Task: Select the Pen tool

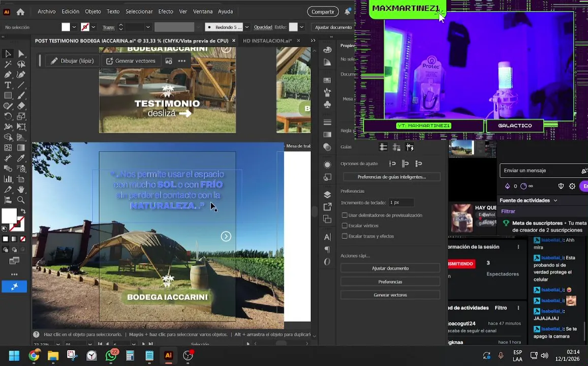Action: (x=8, y=75)
